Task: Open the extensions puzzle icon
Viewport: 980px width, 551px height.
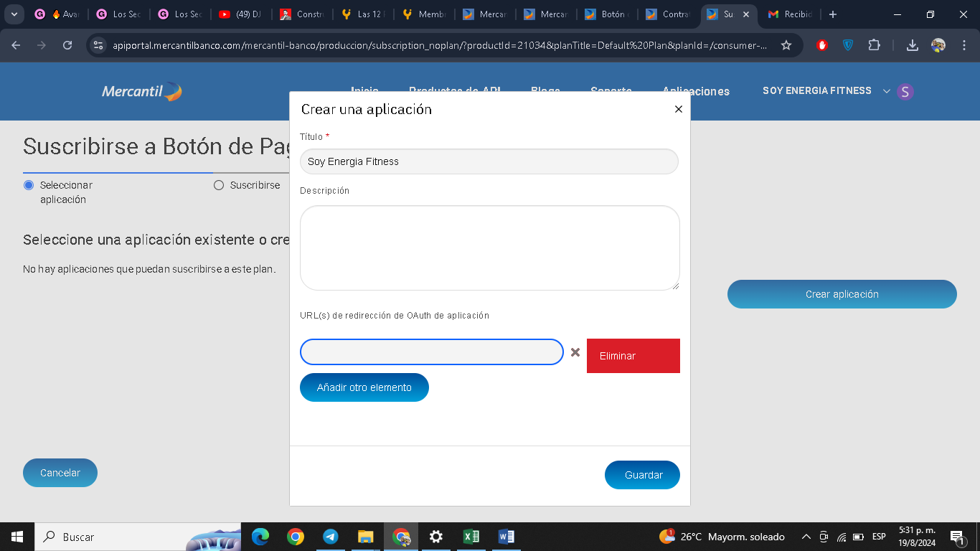Action: pyautogui.click(x=874, y=45)
